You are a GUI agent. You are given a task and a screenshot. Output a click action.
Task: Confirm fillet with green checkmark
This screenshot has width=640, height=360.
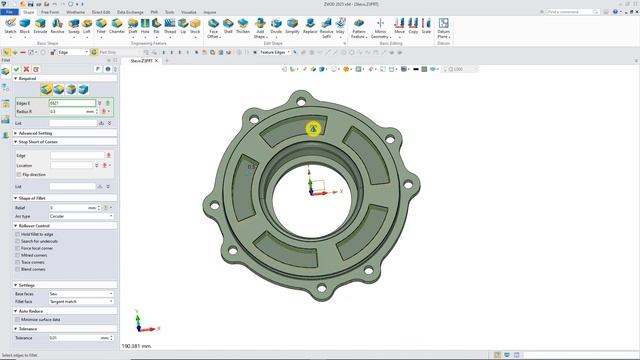point(17,69)
